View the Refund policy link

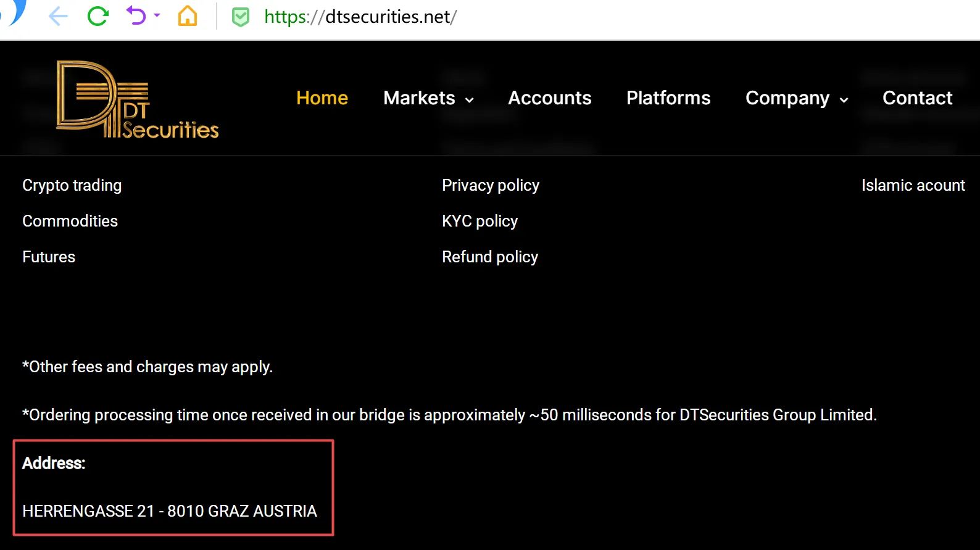click(x=490, y=257)
